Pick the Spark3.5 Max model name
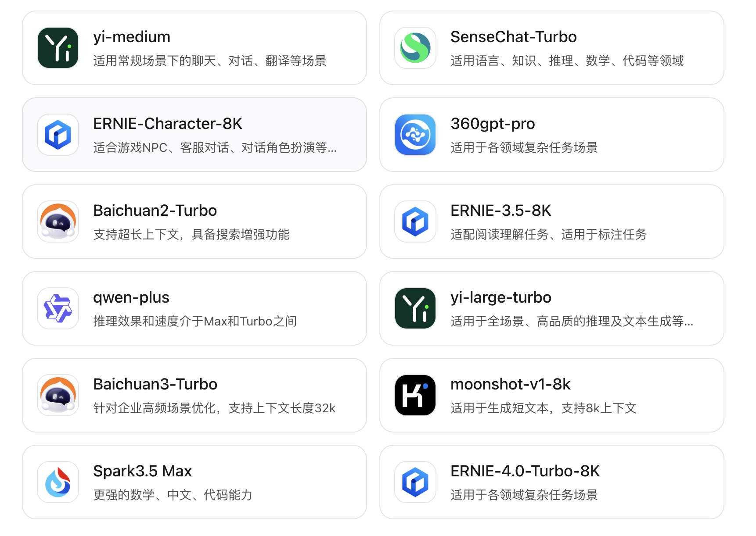This screenshot has width=756, height=536. pyautogui.click(x=143, y=471)
